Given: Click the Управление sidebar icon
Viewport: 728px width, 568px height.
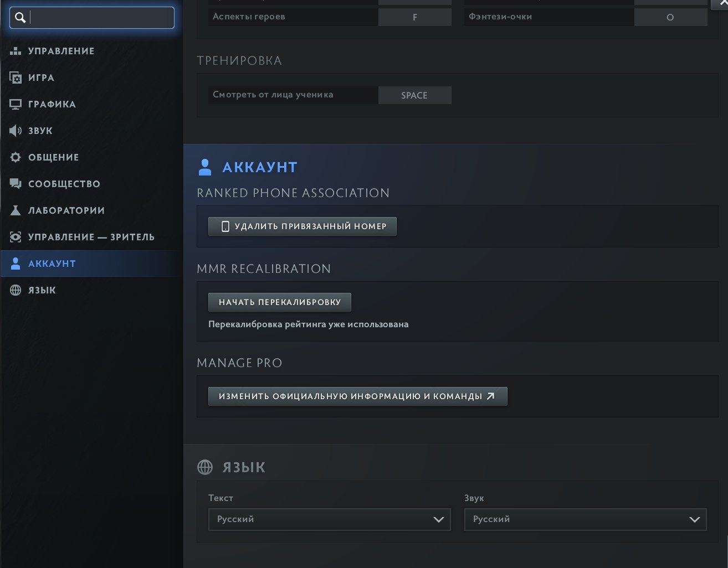Looking at the screenshot, I should 16,51.
